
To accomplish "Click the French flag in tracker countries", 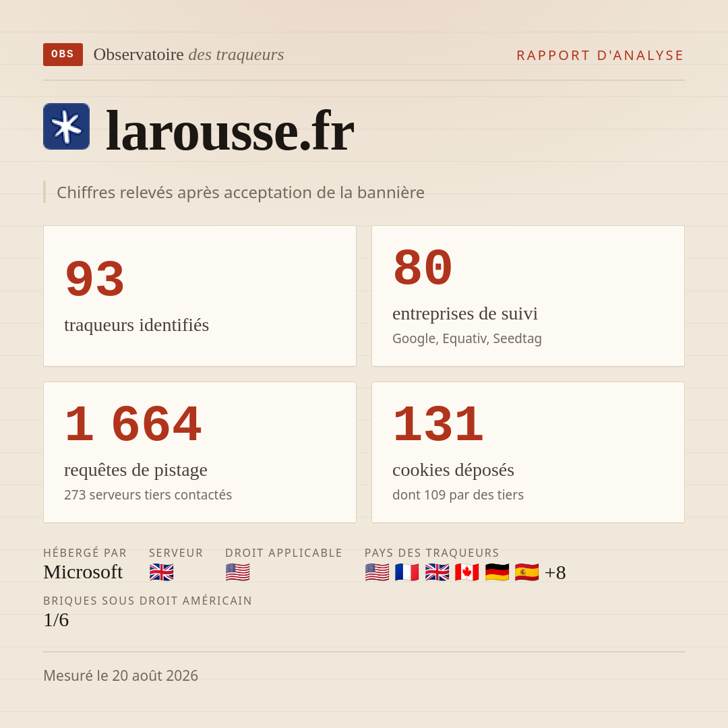I will tap(406, 572).
